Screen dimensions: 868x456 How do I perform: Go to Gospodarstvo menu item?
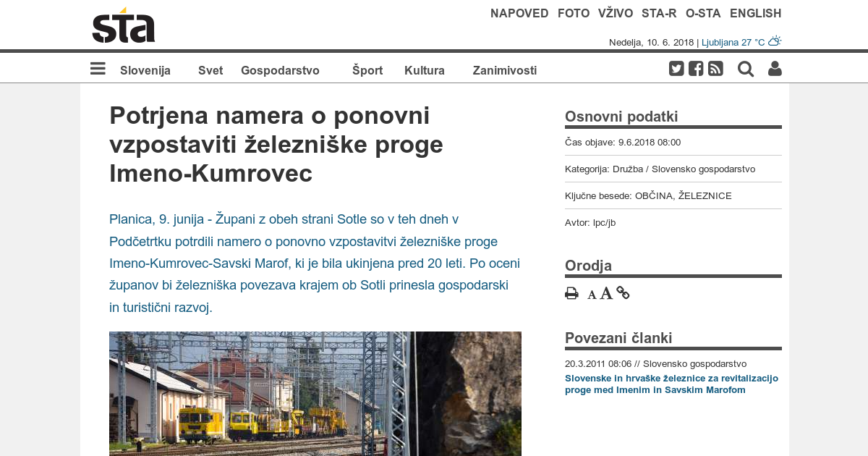click(x=280, y=70)
